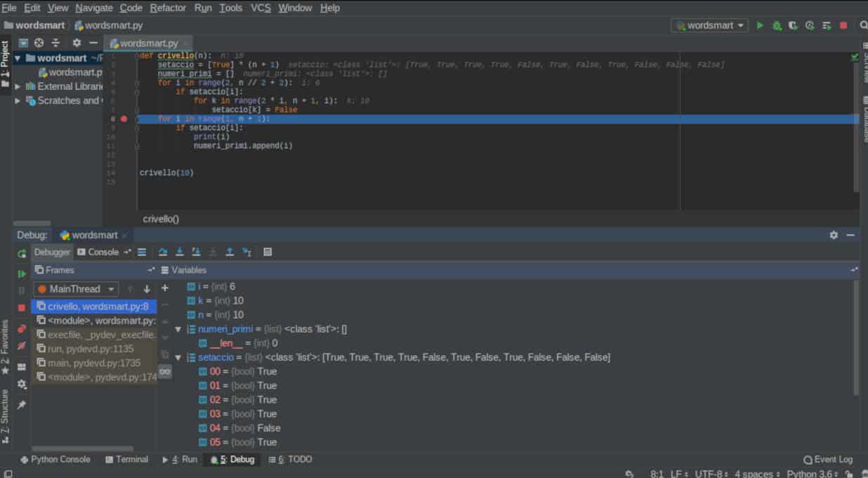Open the Refactor menu
868x478 pixels.
click(168, 8)
